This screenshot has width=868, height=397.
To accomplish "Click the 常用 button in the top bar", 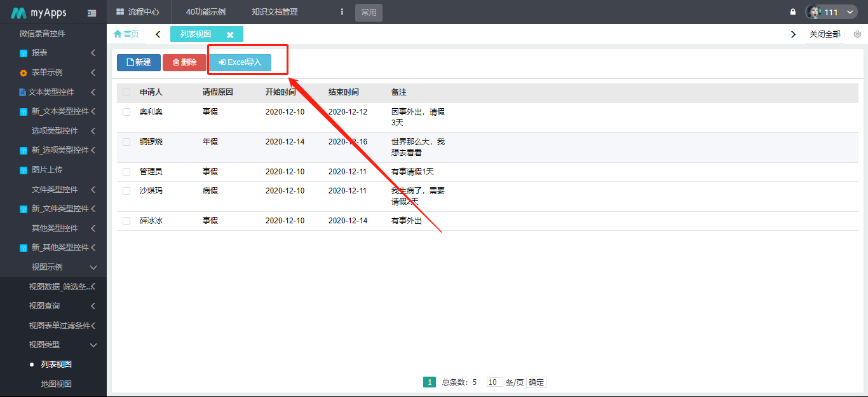I will pos(369,13).
